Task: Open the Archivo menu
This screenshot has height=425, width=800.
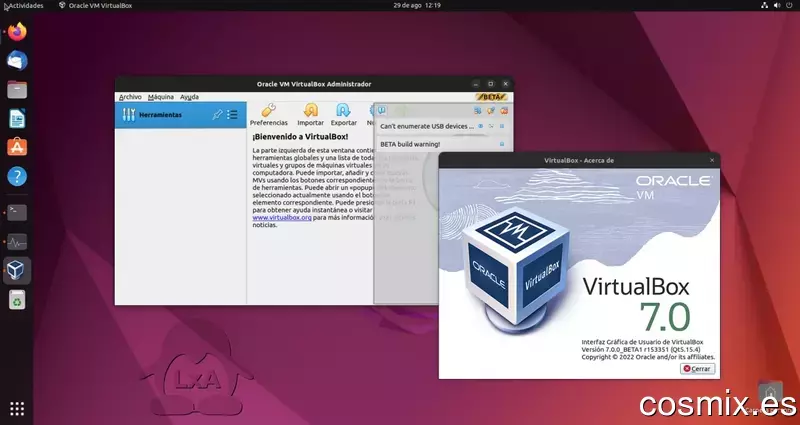Action: pos(130,97)
